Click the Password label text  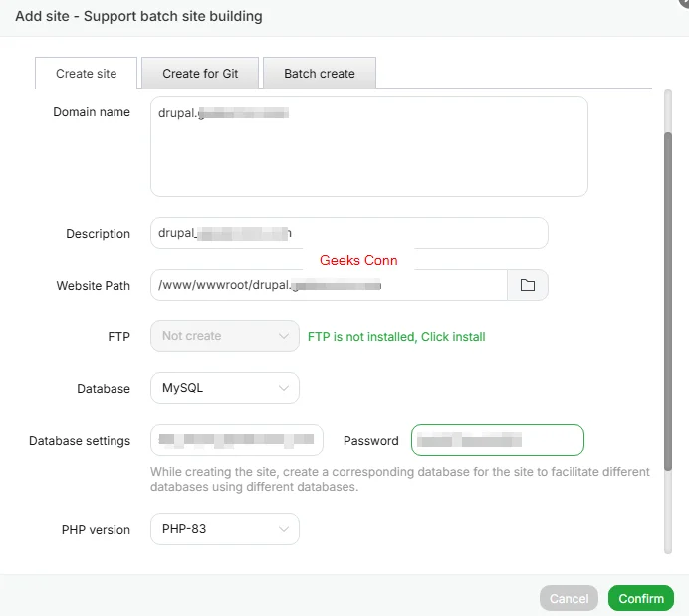(x=370, y=441)
